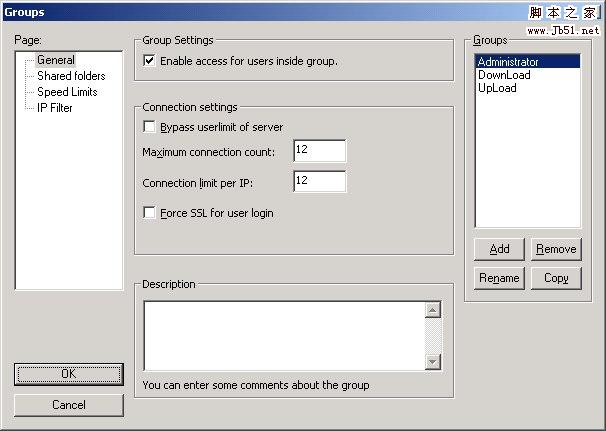
Task: Go to Speed Limits page
Action: pos(67,92)
